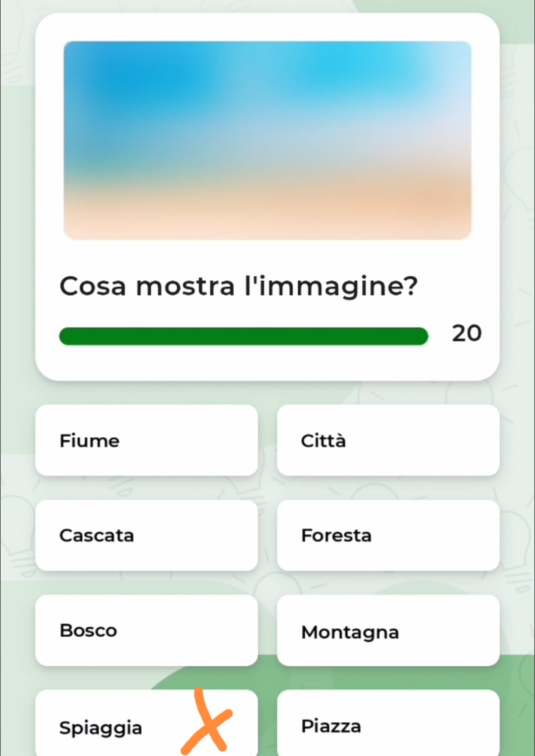535x756 pixels.
Task: Click the orange X mark on Spiaggia
Action: click(x=206, y=722)
